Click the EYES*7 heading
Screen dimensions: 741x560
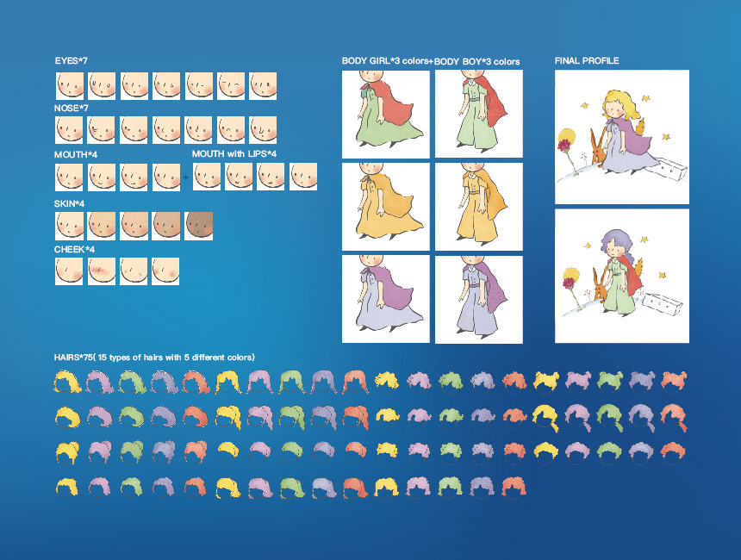[x=71, y=61]
